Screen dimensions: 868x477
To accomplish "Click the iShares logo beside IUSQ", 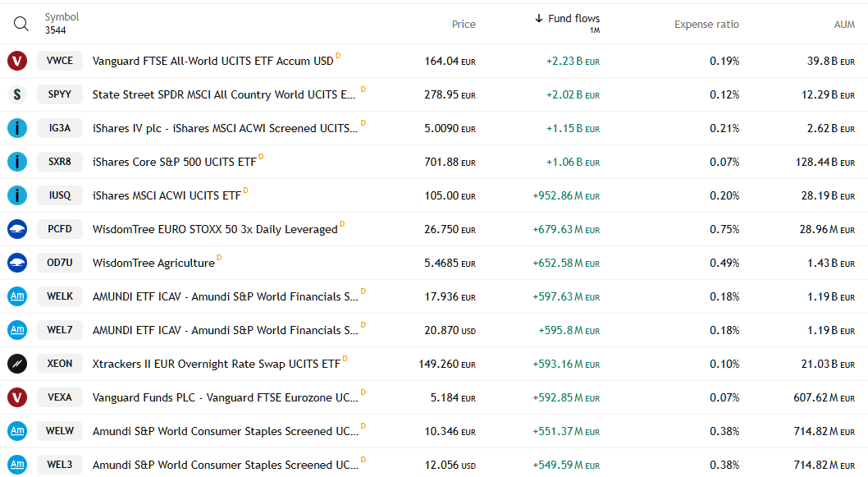I will (17, 195).
